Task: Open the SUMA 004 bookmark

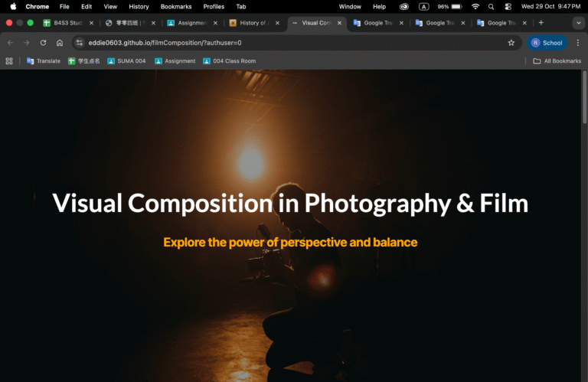Action: click(x=126, y=60)
